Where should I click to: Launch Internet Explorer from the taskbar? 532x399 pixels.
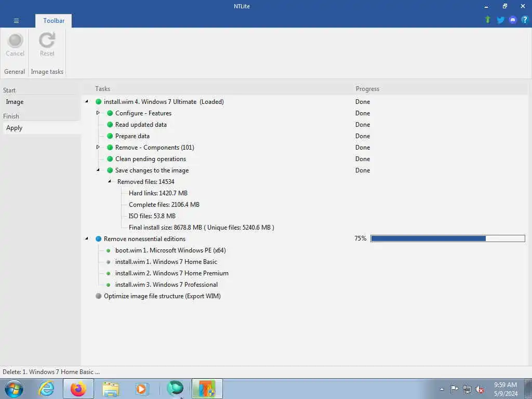click(46, 389)
